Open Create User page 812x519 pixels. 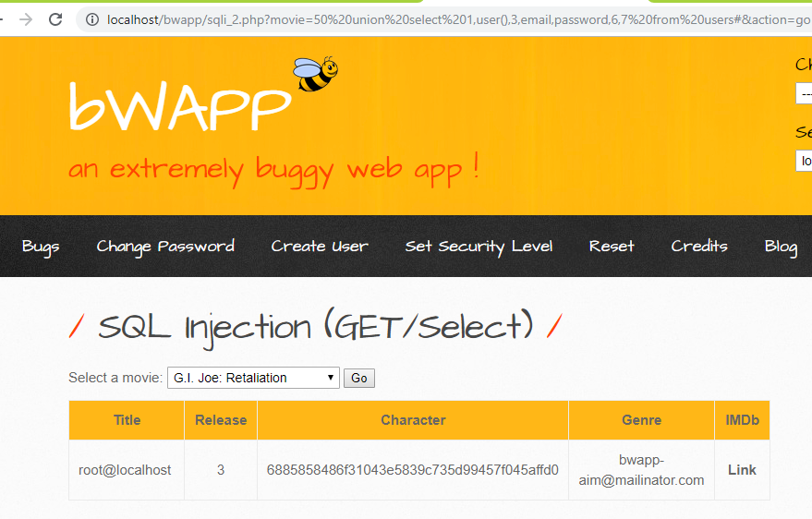click(x=320, y=246)
